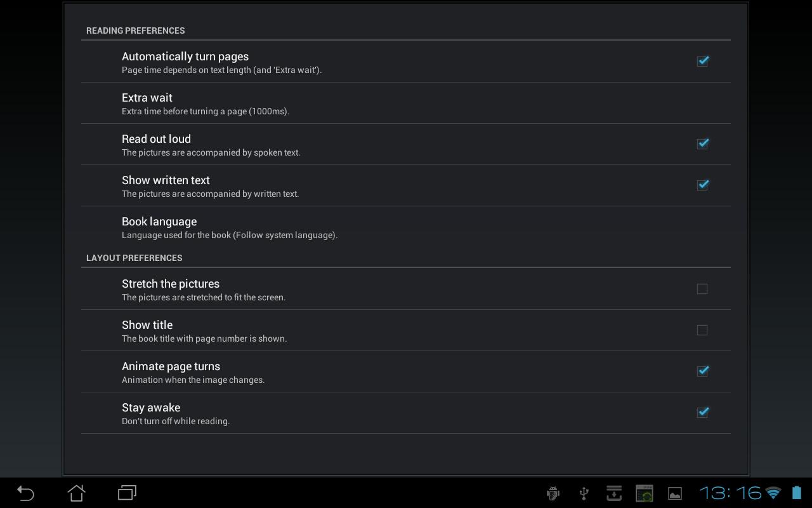Enable the Stretch the pictures checkbox
The height and width of the screenshot is (508, 812).
point(702,289)
